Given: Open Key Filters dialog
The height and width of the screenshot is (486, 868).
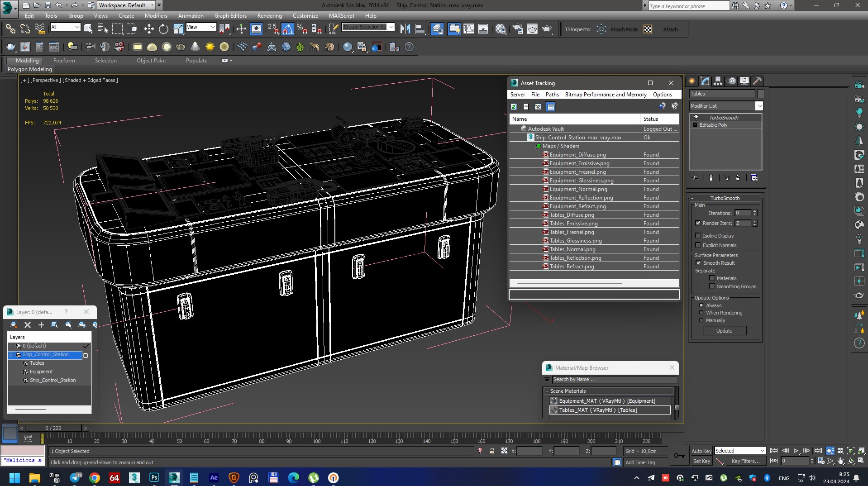Looking at the screenshot, I should click(745, 461).
